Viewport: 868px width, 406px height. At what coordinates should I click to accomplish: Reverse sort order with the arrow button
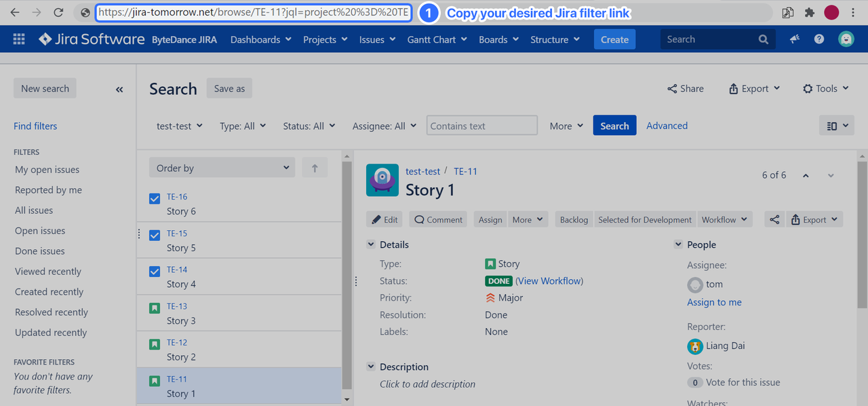pyautogui.click(x=315, y=168)
